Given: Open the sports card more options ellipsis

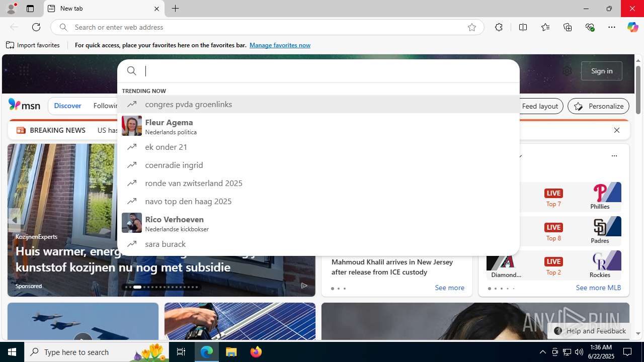Looking at the screenshot, I should 614,156.
